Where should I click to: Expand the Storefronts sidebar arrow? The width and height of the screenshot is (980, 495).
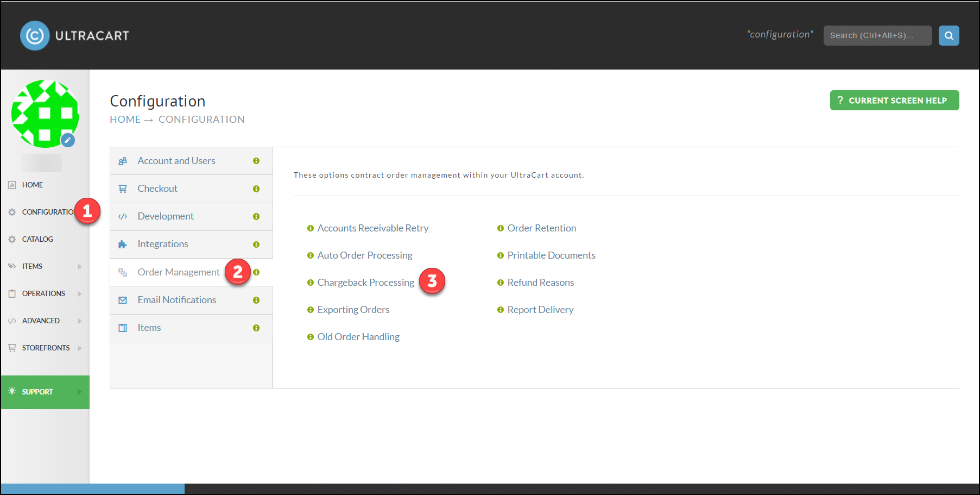[80, 348]
